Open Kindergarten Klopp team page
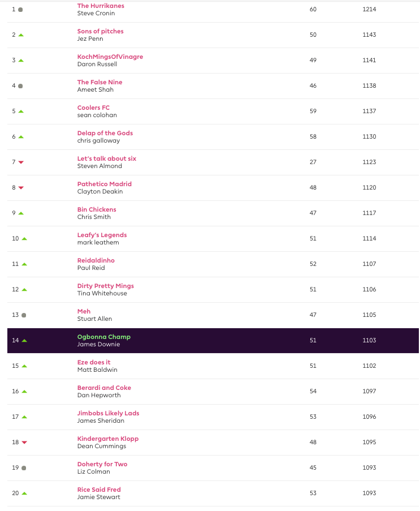 tap(108, 439)
